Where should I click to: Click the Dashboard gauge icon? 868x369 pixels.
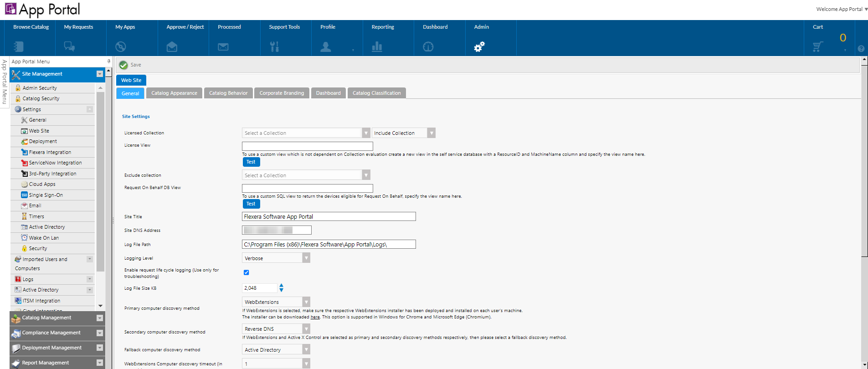coord(428,46)
